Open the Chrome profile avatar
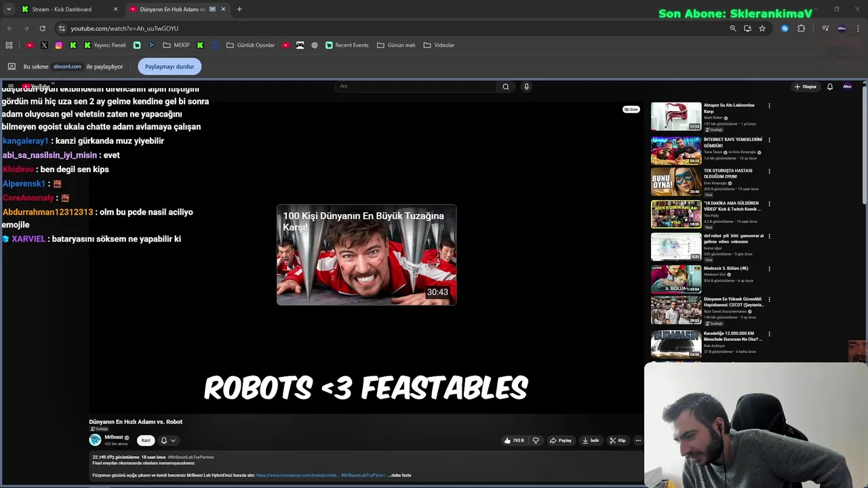 (x=842, y=28)
